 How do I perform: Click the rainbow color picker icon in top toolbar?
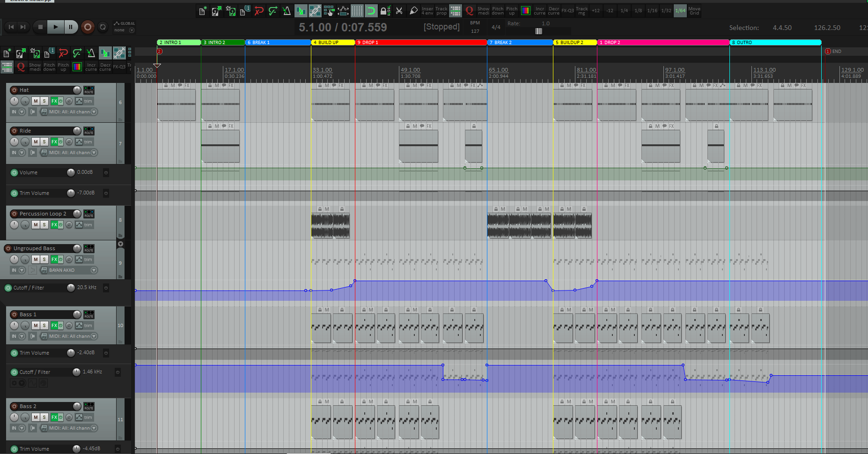pos(526,11)
